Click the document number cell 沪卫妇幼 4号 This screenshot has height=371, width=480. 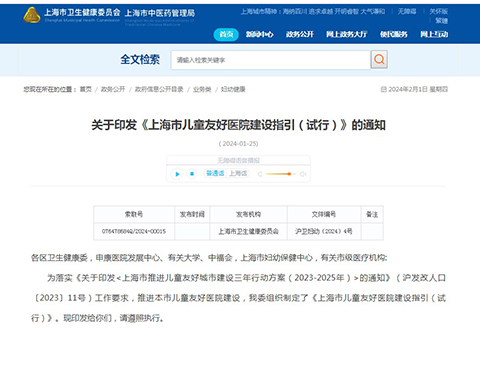coord(324,231)
